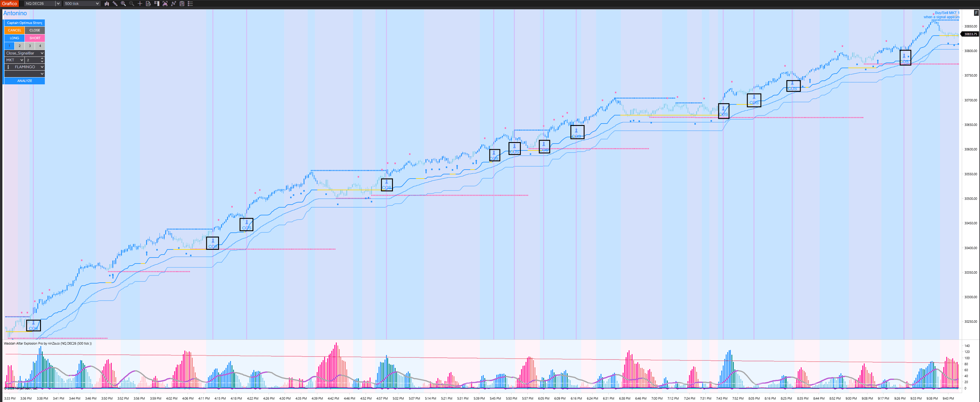This screenshot has width=980, height=402.
Task: Select the Grafico tab
Action: point(10,3)
